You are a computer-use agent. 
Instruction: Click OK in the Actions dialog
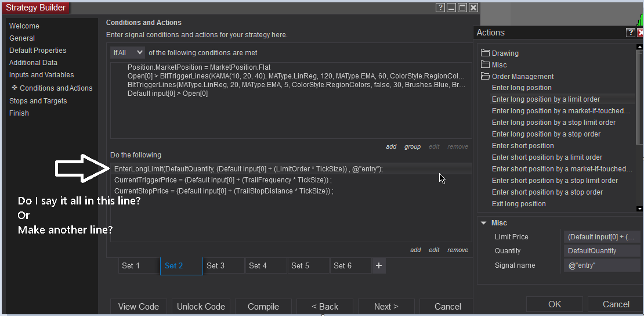point(554,304)
